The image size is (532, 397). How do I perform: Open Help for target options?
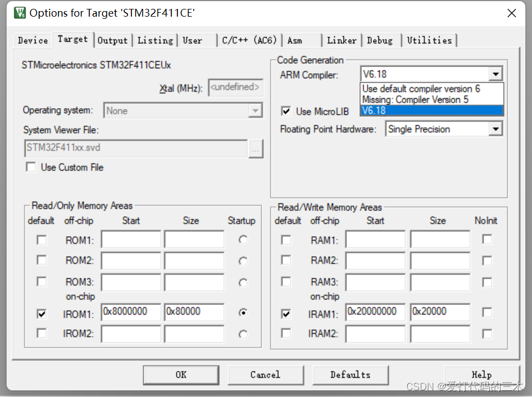(x=482, y=375)
